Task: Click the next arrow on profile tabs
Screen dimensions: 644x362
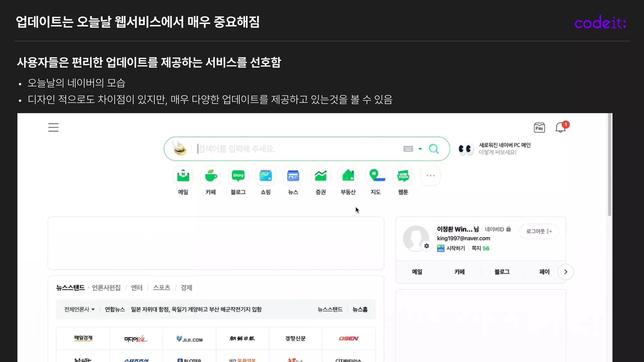Action: coord(566,272)
